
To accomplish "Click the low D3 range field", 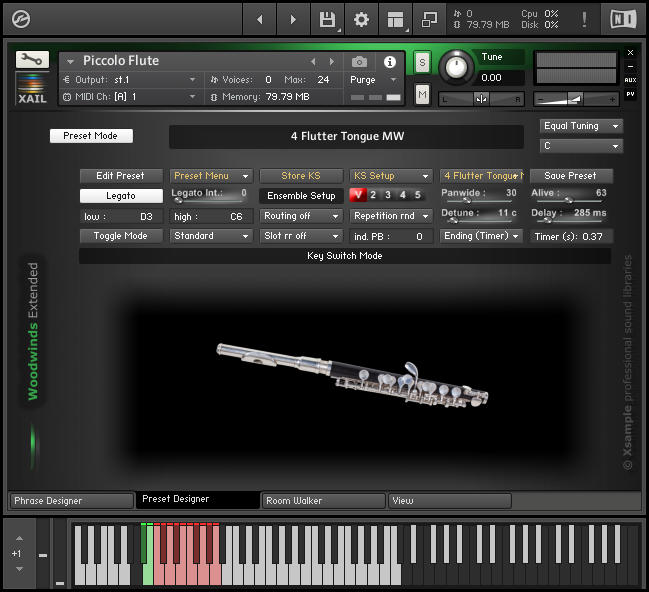I will click(121, 217).
